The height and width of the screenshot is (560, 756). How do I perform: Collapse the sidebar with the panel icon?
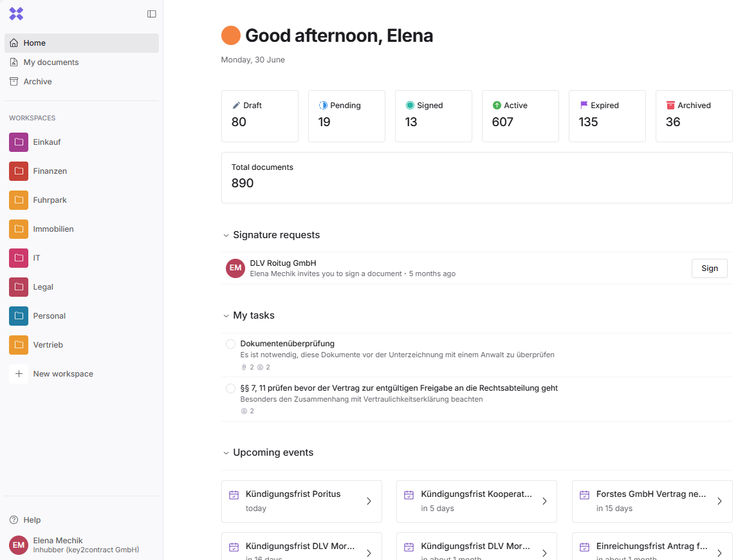point(151,14)
